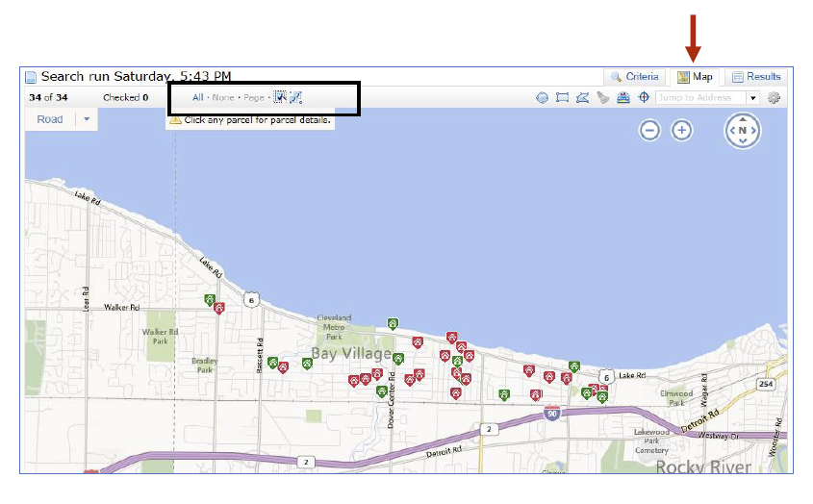Pan the map north on compass
The height and width of the screenshot is (504, 813).
point(743,120)
